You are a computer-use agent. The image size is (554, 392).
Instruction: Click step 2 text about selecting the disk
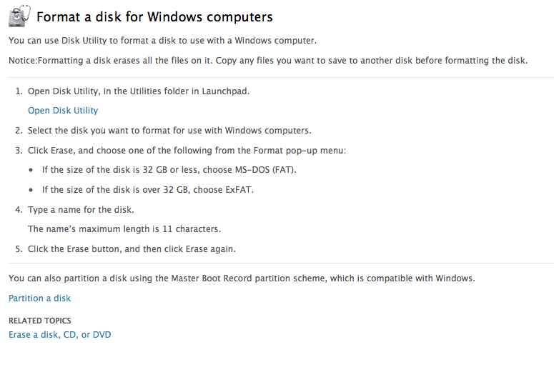(x=169, y=131)
